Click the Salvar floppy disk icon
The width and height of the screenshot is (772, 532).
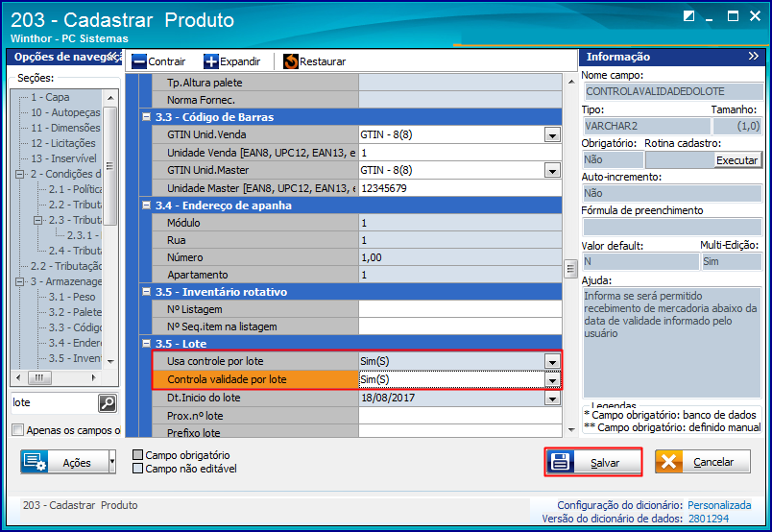(560, 462)
